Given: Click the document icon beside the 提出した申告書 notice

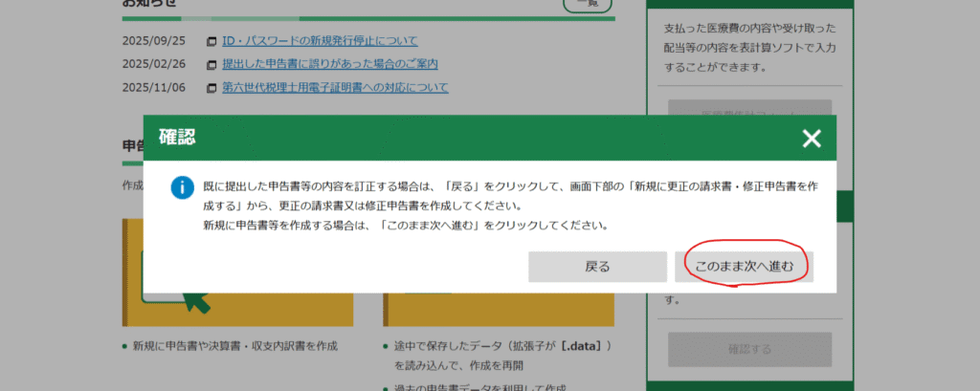Looking at the screenshot, I should click(210, 65).
